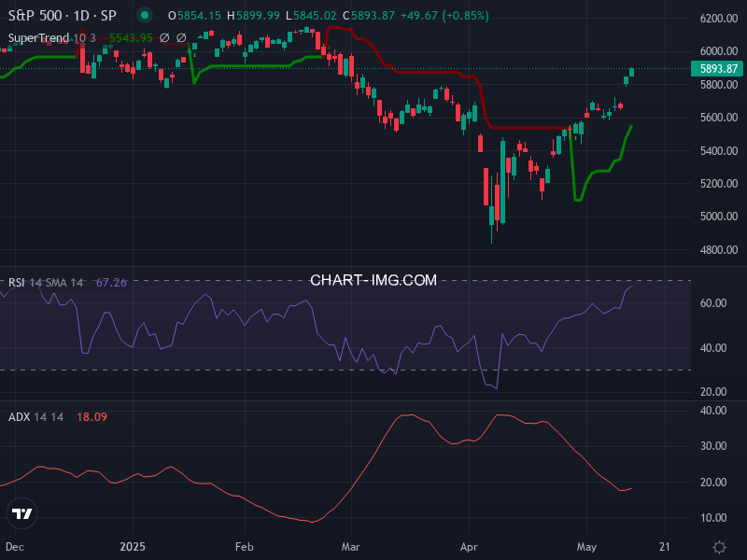
Task: Click the 5200.00 price axis label
Action: (719, 183)
